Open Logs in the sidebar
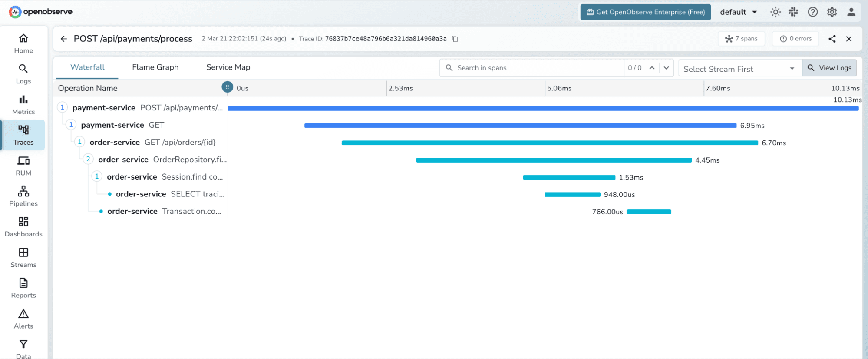This screenshot has width=868, height=359. pos(23,74)
